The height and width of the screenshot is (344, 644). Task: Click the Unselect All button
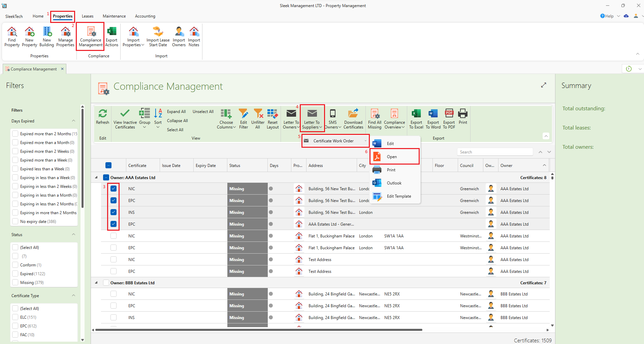click(x=203, y=112)
